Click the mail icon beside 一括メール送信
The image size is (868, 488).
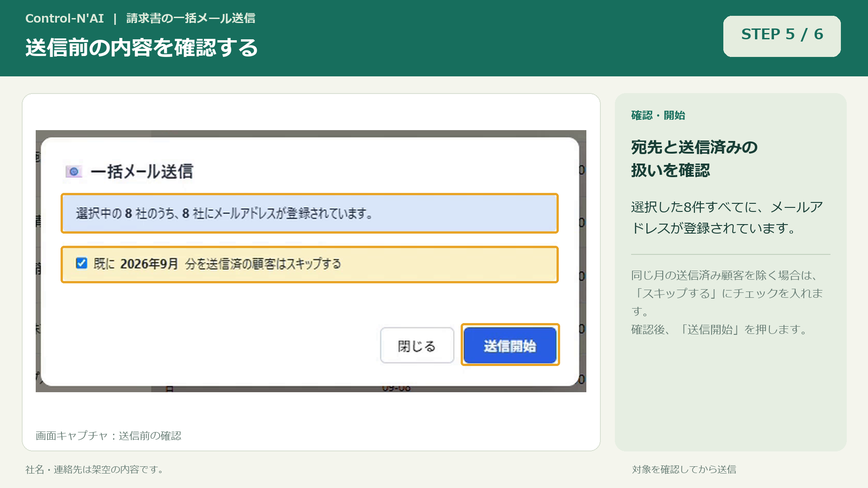pyautogui.click(x=74, y=172)
